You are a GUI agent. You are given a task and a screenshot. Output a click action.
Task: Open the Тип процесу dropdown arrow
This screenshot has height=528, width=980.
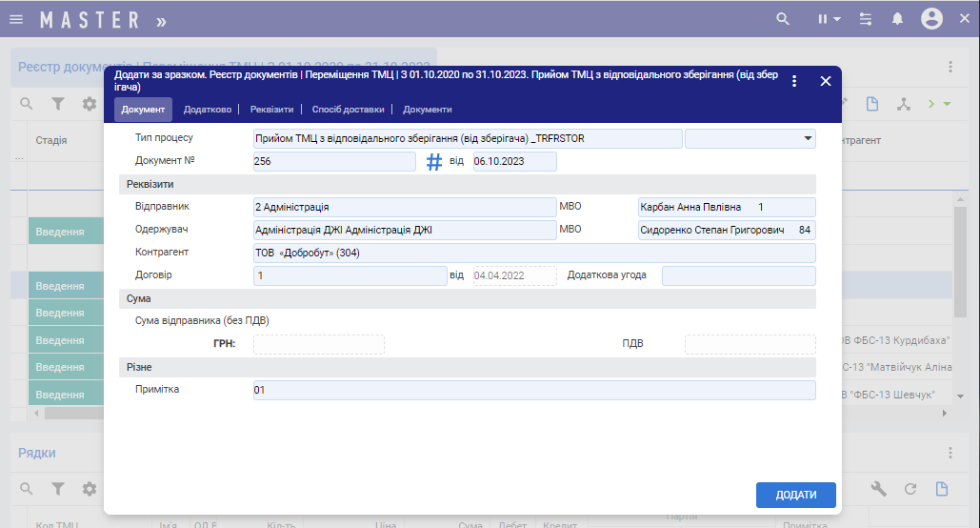(x=809, y=138)
